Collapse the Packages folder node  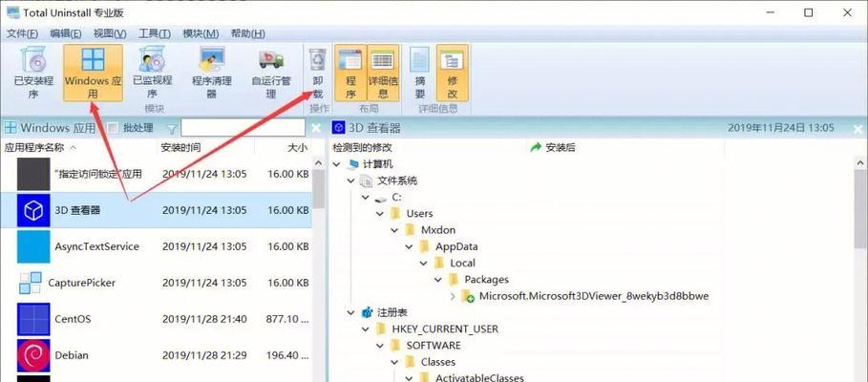pos(437,280)
